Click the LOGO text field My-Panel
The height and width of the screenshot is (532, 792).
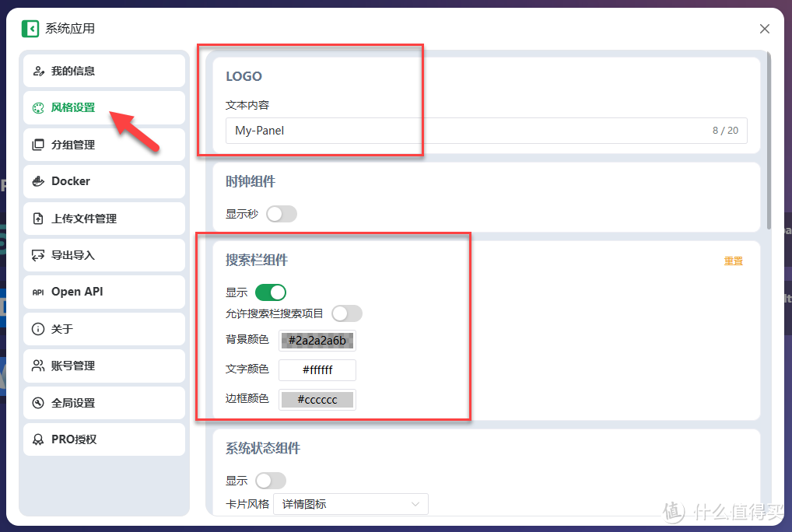pos(486,131)
